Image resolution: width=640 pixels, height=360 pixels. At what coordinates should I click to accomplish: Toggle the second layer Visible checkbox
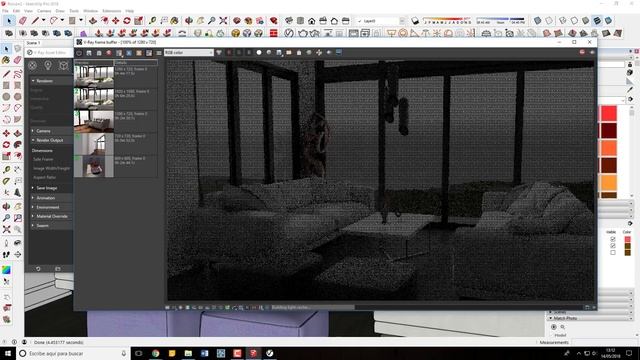613,246
